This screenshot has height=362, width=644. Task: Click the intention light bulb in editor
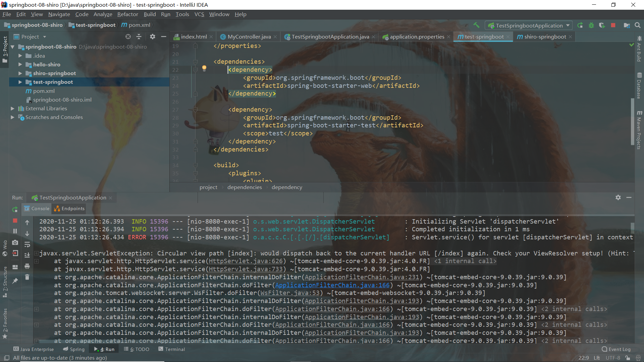tap(204, 68)
